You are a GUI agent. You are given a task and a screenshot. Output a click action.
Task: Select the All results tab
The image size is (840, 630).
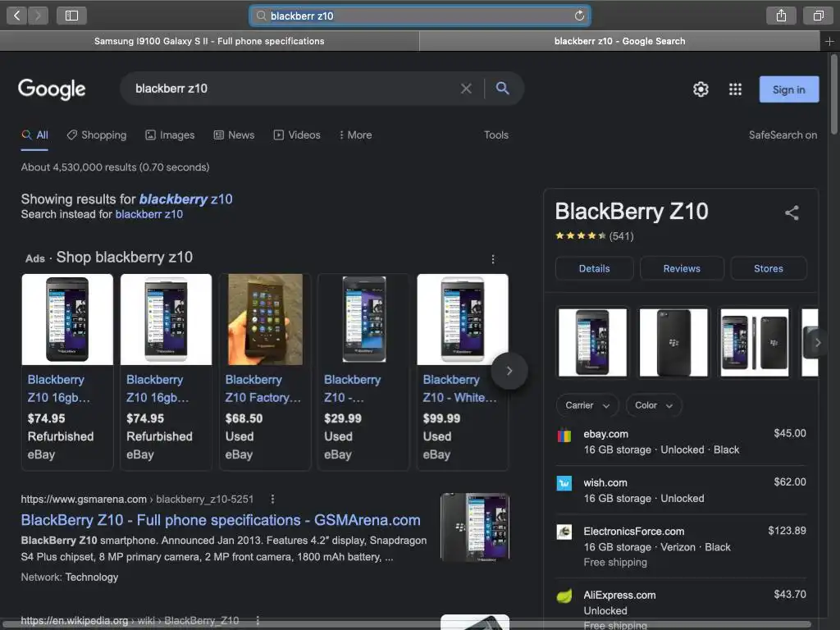(34, 135)
